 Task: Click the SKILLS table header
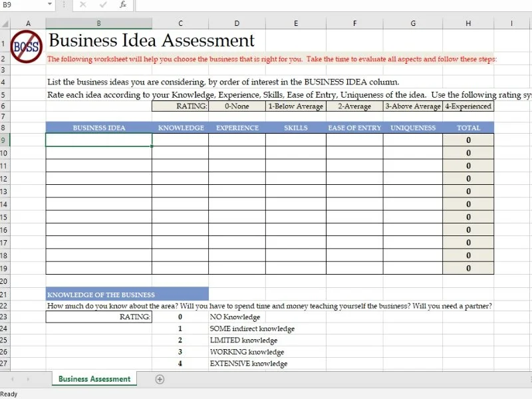(x=296, y=128)
